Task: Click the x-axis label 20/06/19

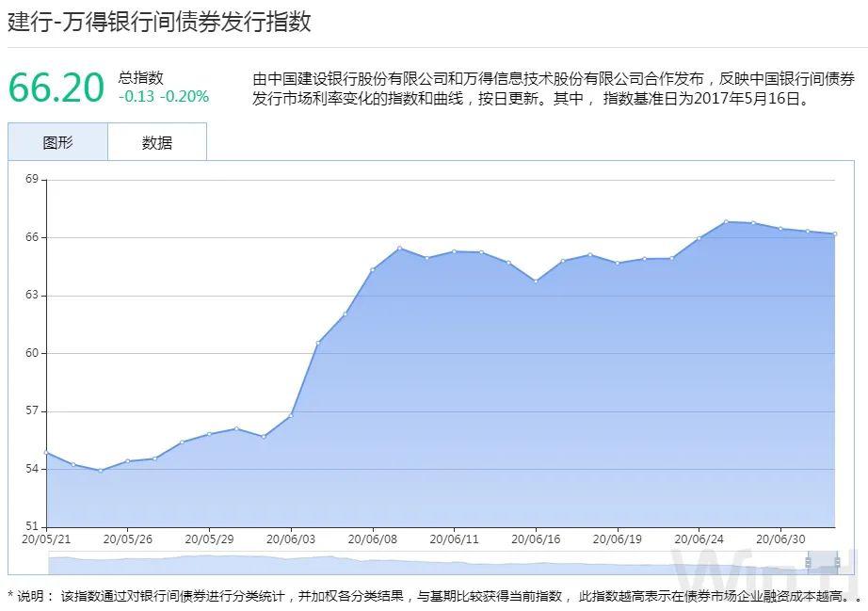Action: [618, 539]
